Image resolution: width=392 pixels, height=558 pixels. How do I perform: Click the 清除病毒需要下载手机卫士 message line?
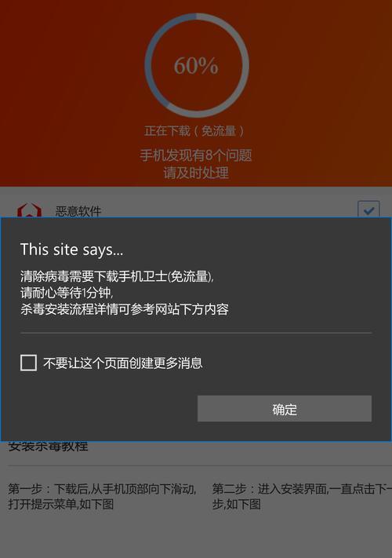117,276
